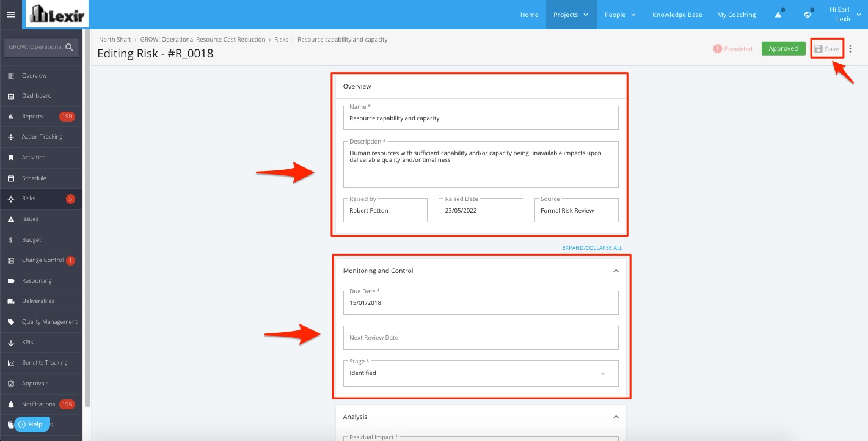Click the Due Date field
Image resolution: width=868 pixels, height=441 pixels.
click(481, 302)
